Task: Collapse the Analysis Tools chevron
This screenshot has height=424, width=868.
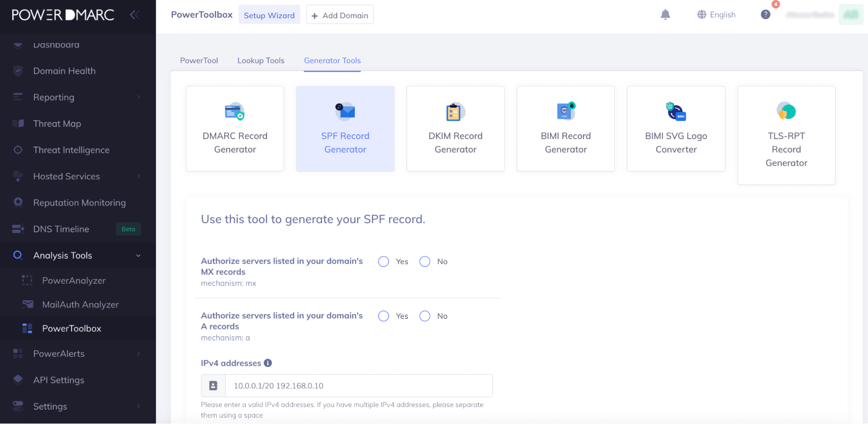Action: tap(139, 255)
